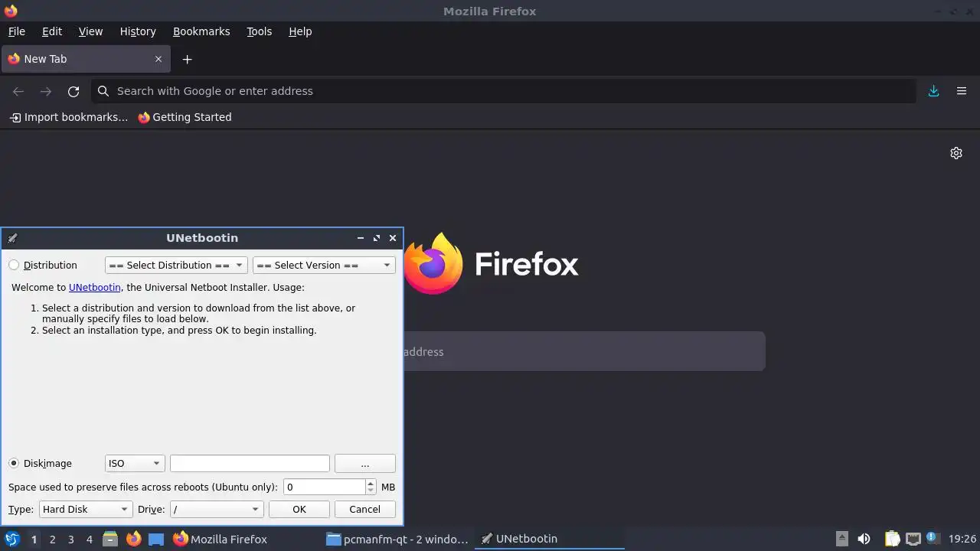Open the Bookmarks menu
980x551 pixels.
click(x=201, y=31)
